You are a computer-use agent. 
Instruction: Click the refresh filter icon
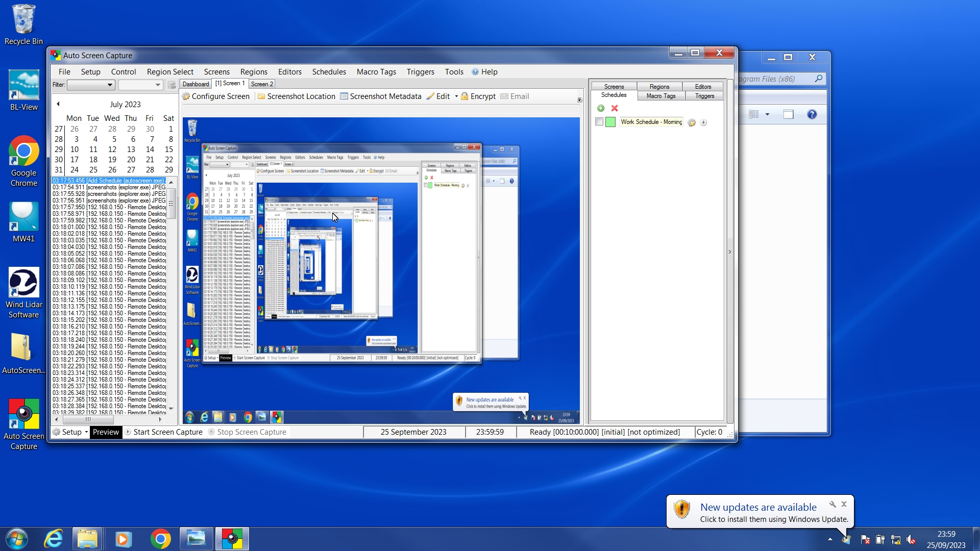tap(172, 85)
